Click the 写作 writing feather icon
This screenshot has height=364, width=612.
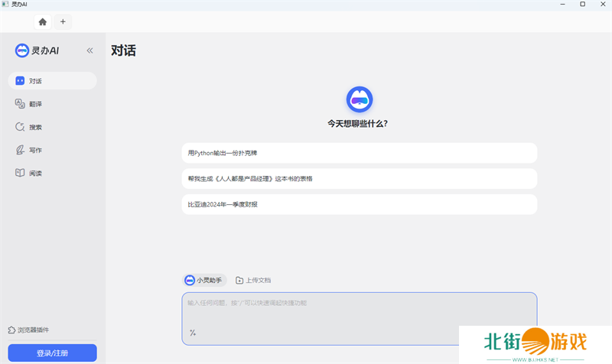(21, 150)
